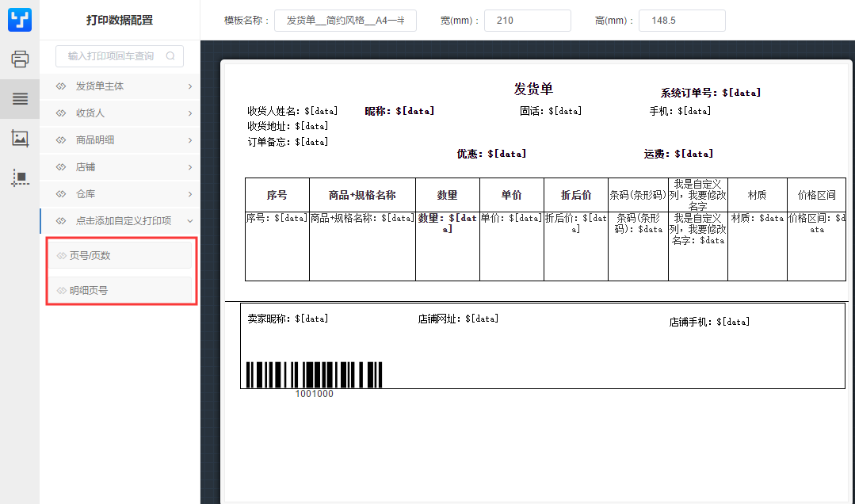Open the 发货单主体 category
The image size is (855, 504).
click(x=120, y=86)
